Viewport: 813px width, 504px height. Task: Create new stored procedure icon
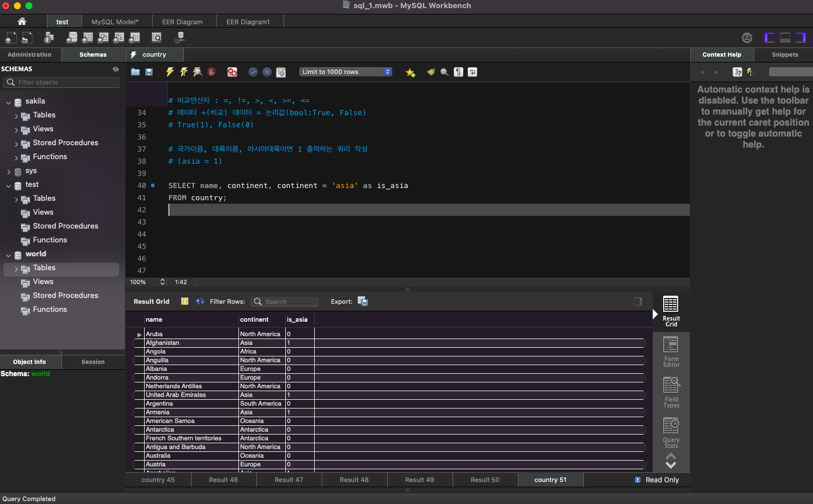coord(119,38)
